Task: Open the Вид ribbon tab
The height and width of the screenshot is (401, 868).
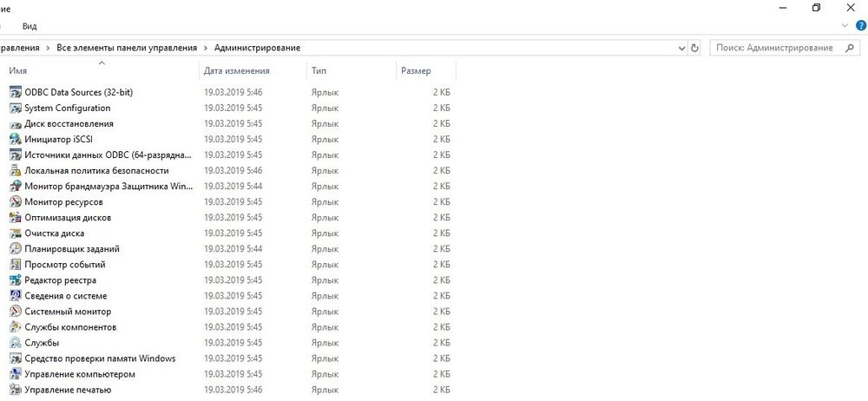Action: 30,26
